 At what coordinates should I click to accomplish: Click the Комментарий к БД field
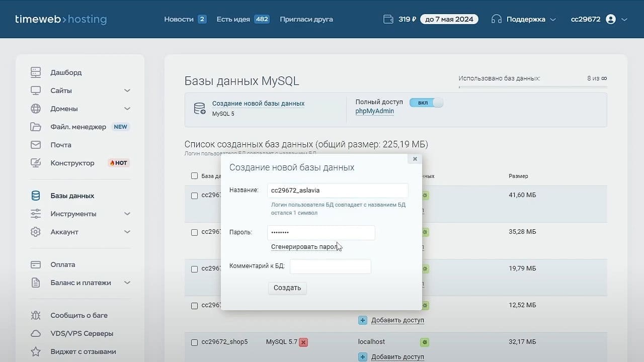pyautogui.click(x=331, y=266)
